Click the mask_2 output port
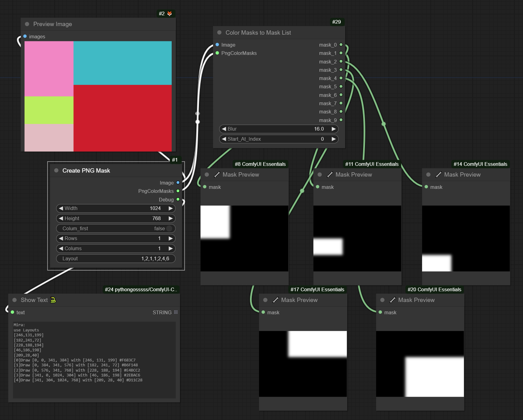 pos(341,61)
